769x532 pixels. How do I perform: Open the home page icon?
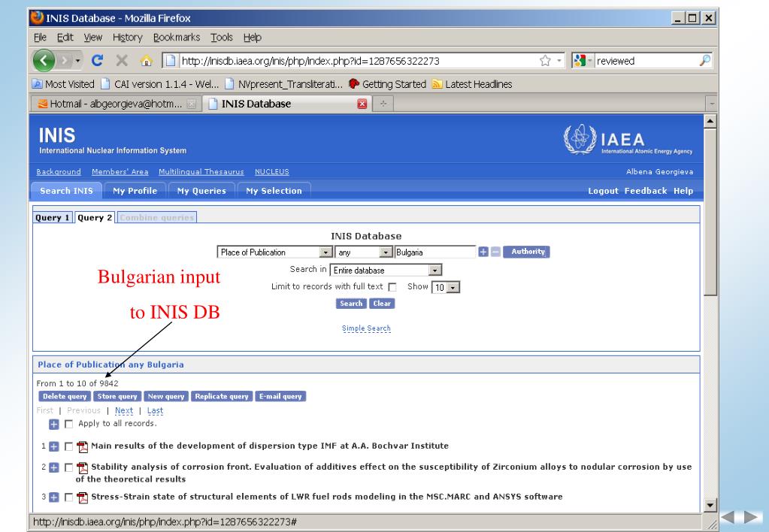pos(146,61)
